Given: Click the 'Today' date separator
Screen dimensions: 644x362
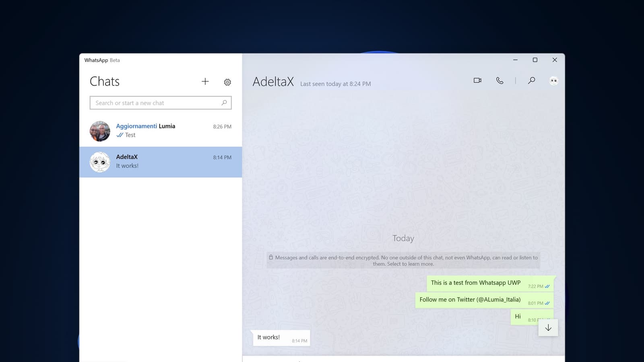Looking at the screenshot, I should pos(403,238).
